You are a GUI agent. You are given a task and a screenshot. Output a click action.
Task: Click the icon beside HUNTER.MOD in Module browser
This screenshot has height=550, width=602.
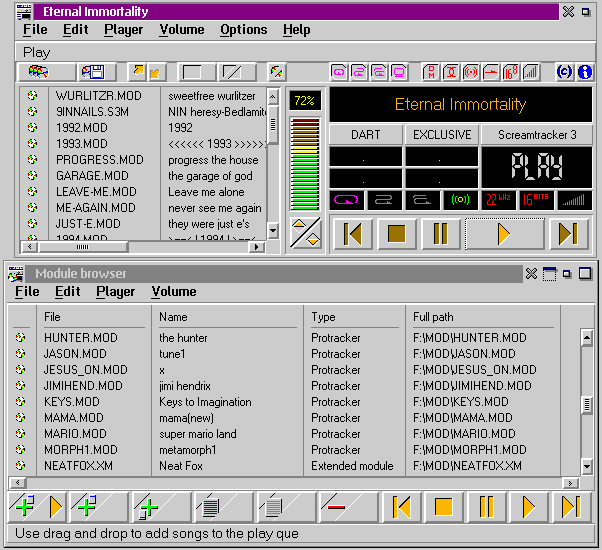click(20, 337)
